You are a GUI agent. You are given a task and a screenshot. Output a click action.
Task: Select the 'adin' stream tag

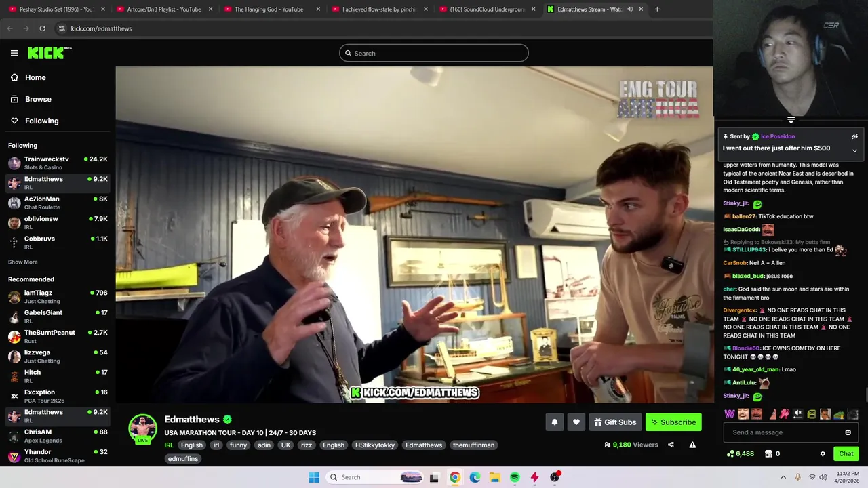tap(264, 445)
